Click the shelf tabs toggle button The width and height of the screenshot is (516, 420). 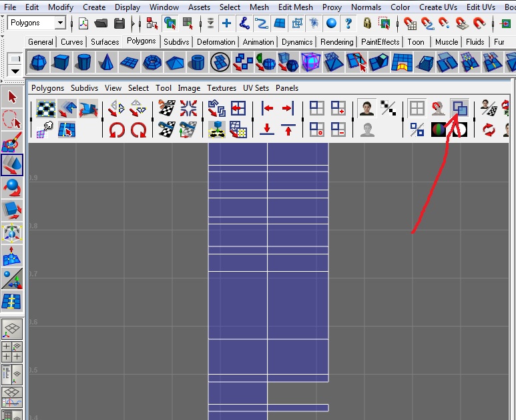(x=15, y=59)
